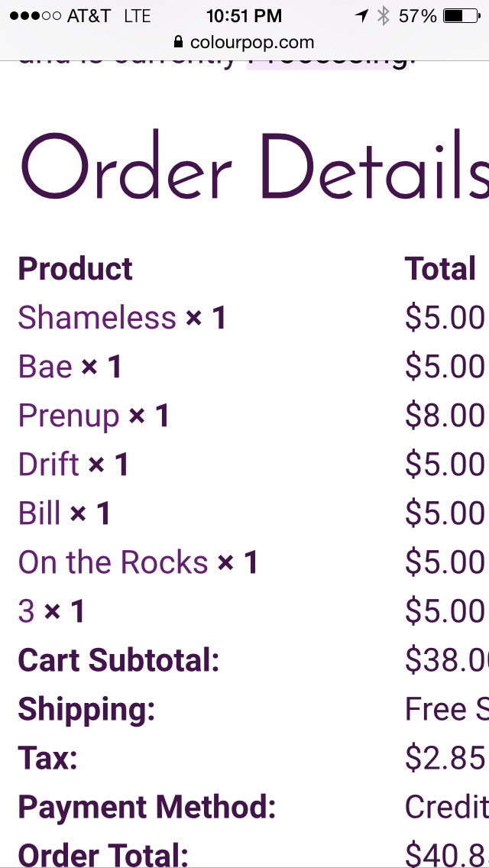
Task: Open the Bill product link
Action: point(39,513)
